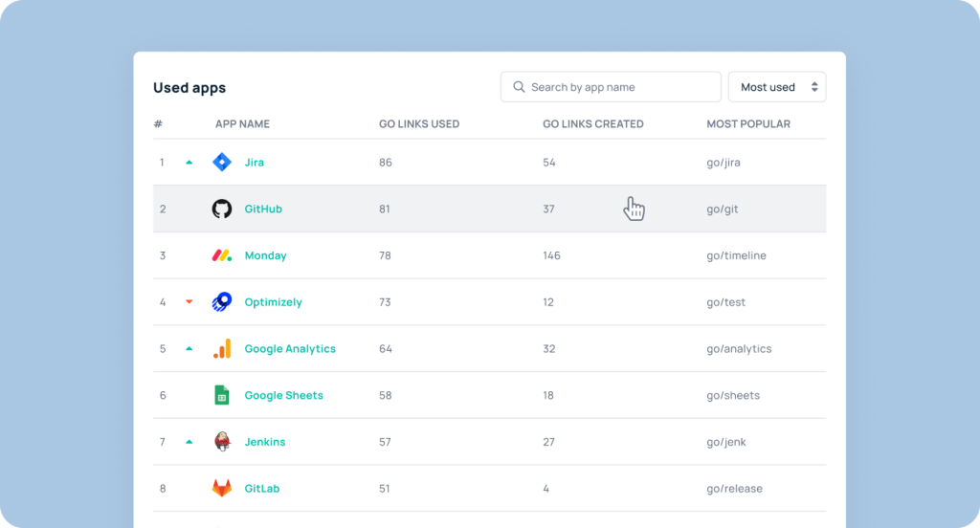Image resolution: width=980 pixels, height=528 pixels.
Task: Open the Monday app link
Action: [266, 255]
